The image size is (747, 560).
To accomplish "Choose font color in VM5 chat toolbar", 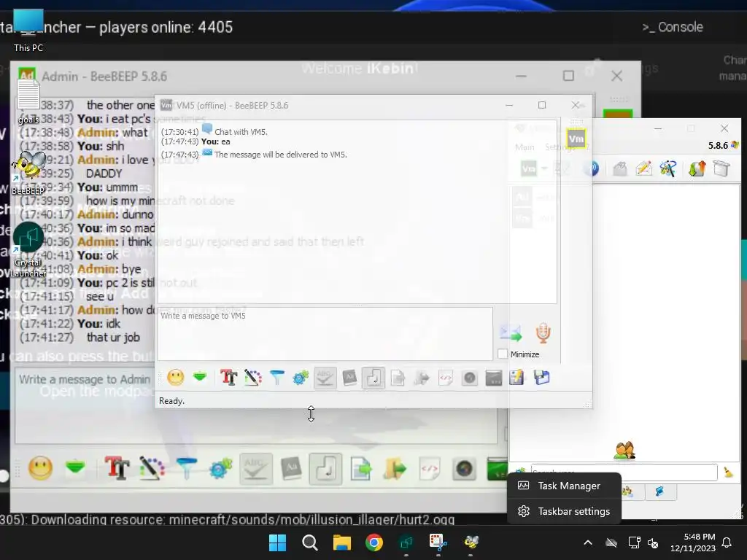I will pos(252,378).
